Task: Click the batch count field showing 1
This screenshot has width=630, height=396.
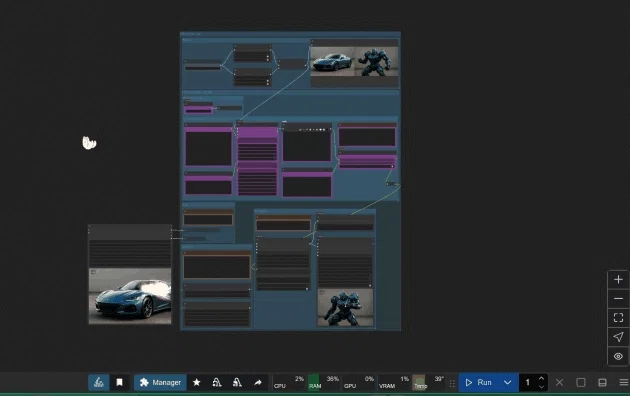Action: click(x=528, y=382)
